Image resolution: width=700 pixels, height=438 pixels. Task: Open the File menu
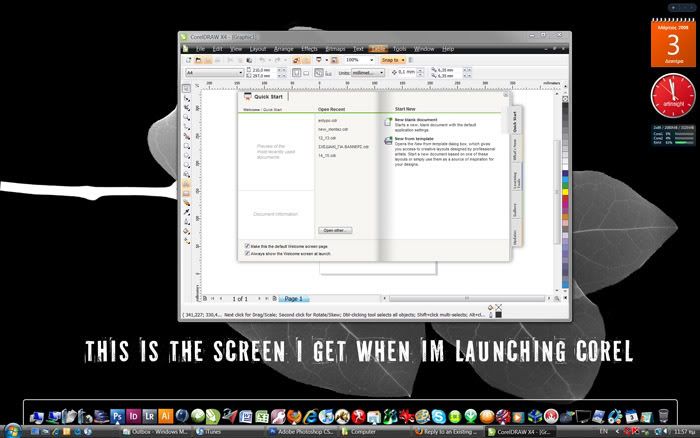(200, 49)
